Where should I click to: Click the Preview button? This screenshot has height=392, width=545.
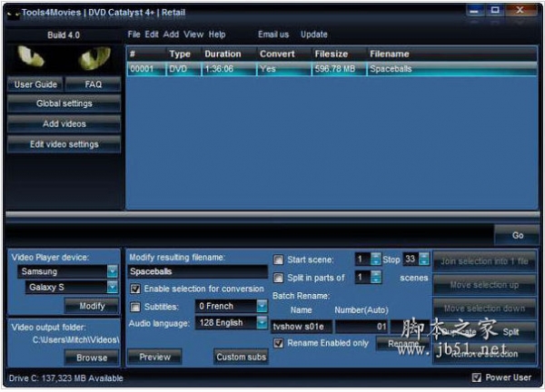[x=155, y=357]
